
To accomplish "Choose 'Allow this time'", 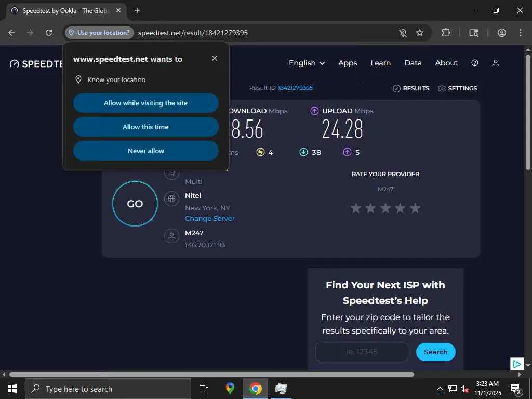I will [146, 127].
